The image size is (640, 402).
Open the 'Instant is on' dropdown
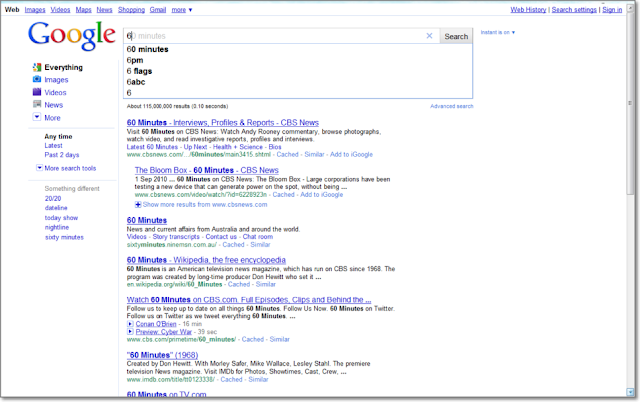coord(498,32)
